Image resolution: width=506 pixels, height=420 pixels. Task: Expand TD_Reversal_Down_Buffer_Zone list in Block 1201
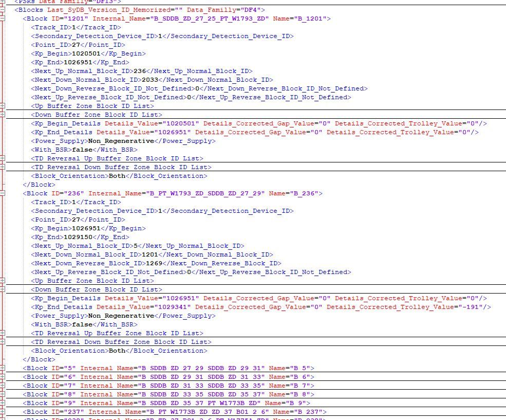3,167
